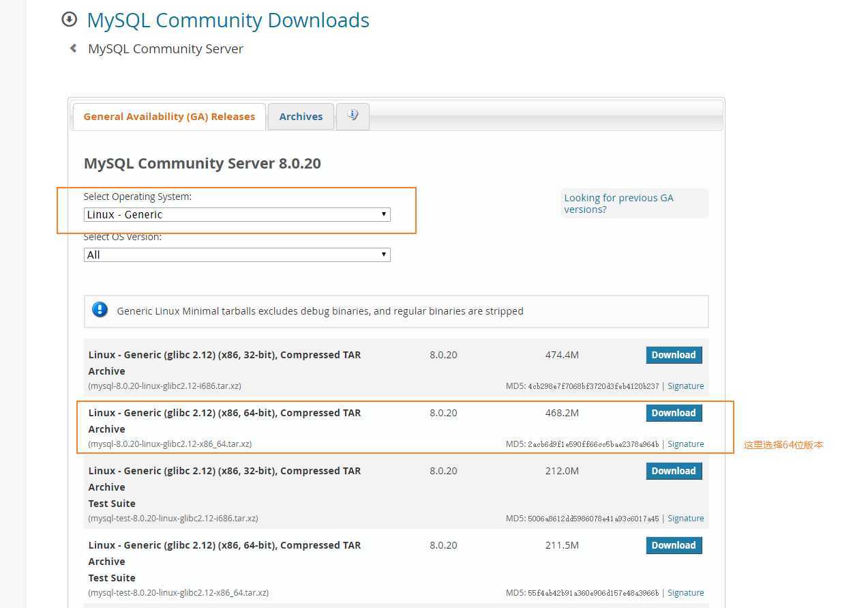
Task: Click the download circle icon beside the page title
Action: [x=69, y=20]
